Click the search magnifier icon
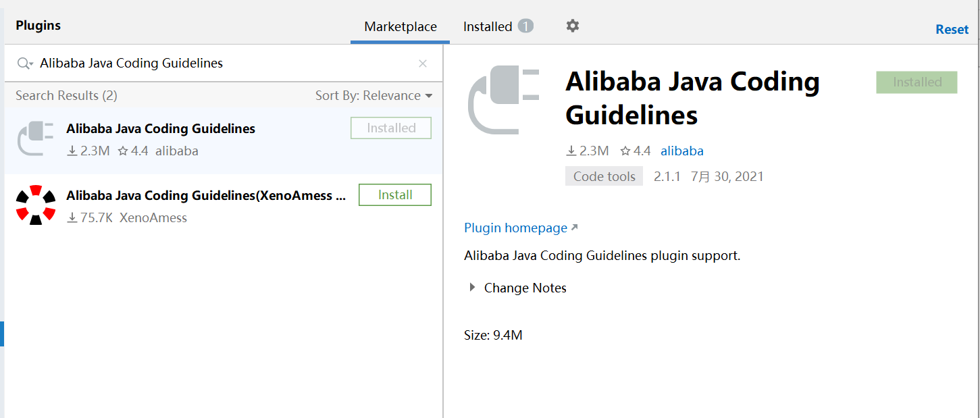Screen dimensions: 980x418 click(25, 63)
